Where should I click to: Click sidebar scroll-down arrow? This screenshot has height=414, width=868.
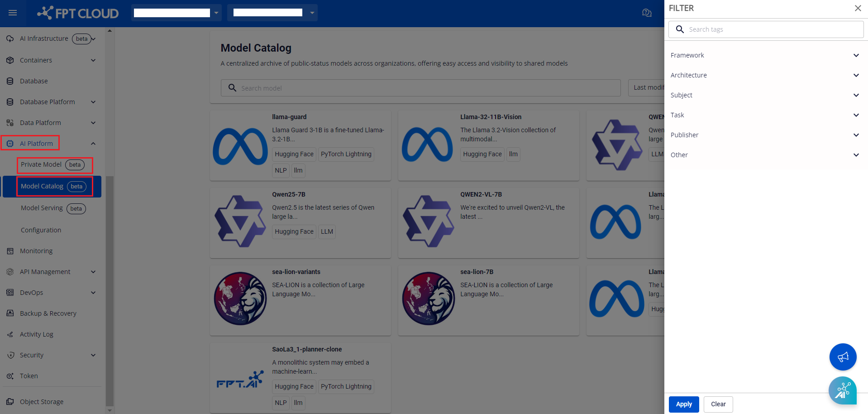[110, 410]
